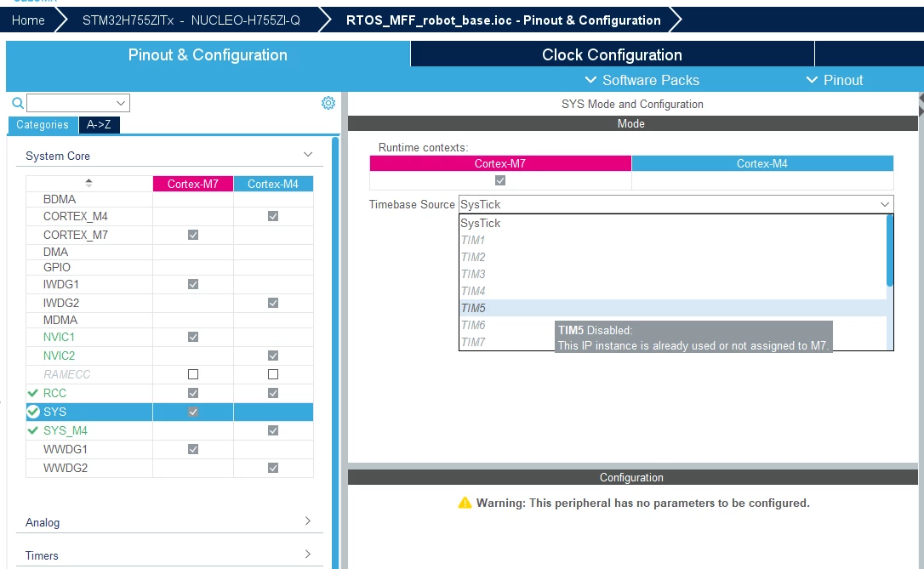Image resolution: width=924 pixels, height=569 pixels.
Task: Click the categories panel vertical scrollbar
Action: tap(335, 352)
